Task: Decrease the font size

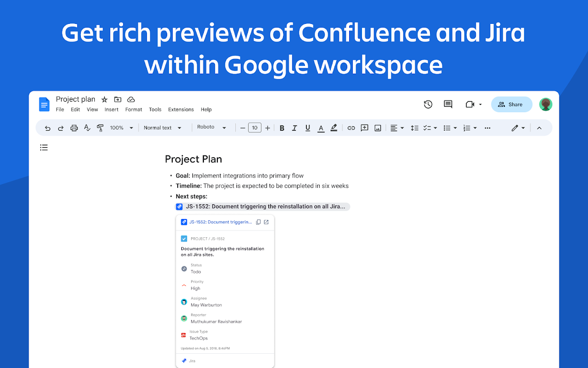Action: coord(243,128)
